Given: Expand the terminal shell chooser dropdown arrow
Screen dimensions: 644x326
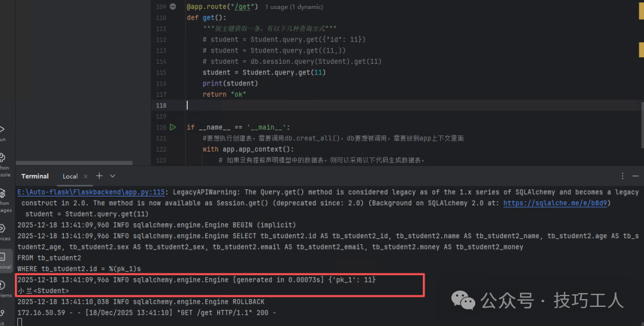Looking at the screenshot, I should pyautogui.click(x=112, y=176).
